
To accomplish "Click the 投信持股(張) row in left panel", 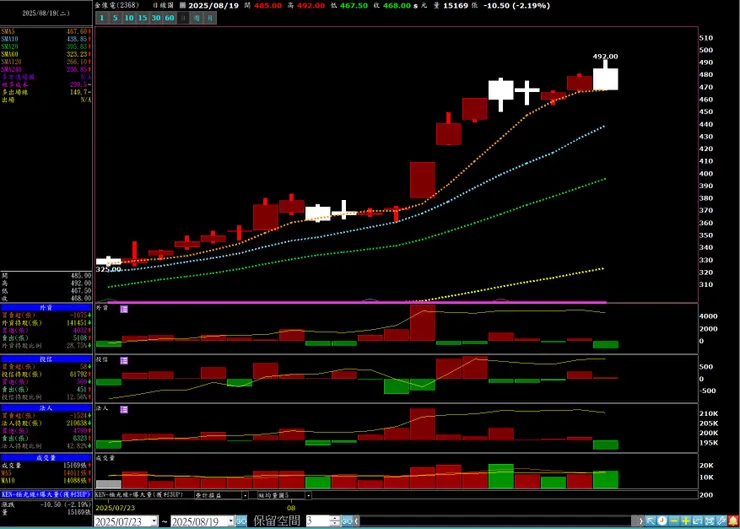I will tap(46, 374).
